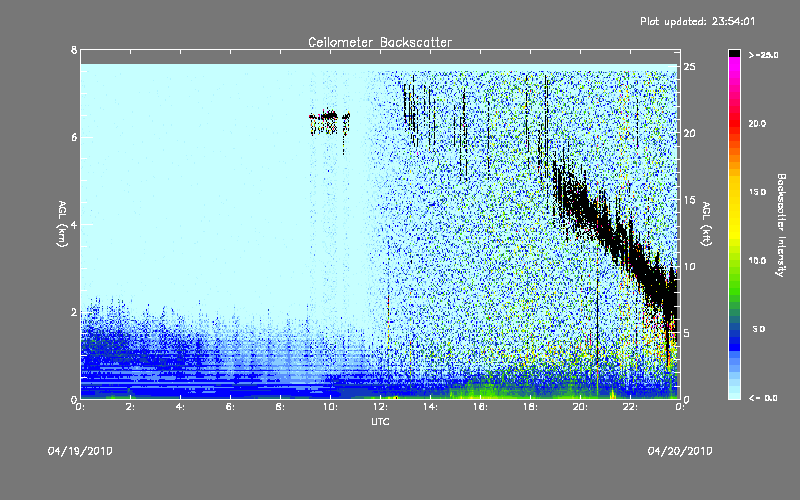800x500 pixels.
Task: Select the "22:" UTC hour tick
Action: 630,407
